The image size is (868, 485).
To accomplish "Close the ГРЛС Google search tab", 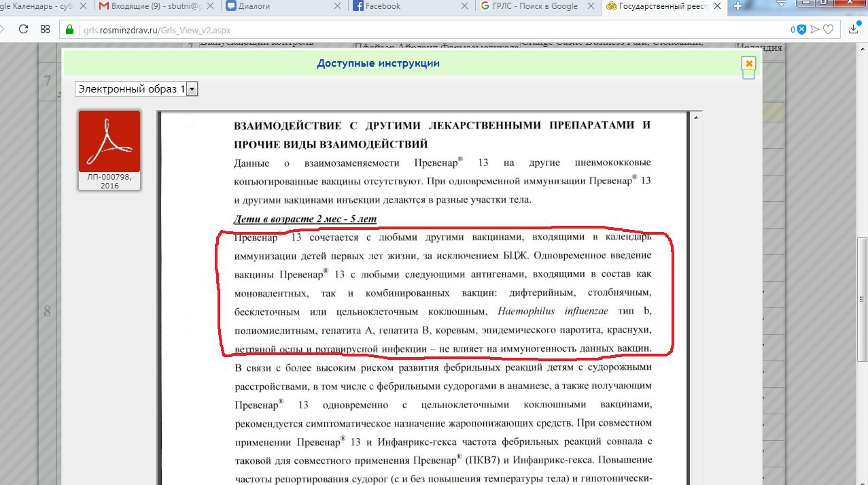I will (591, 6).
